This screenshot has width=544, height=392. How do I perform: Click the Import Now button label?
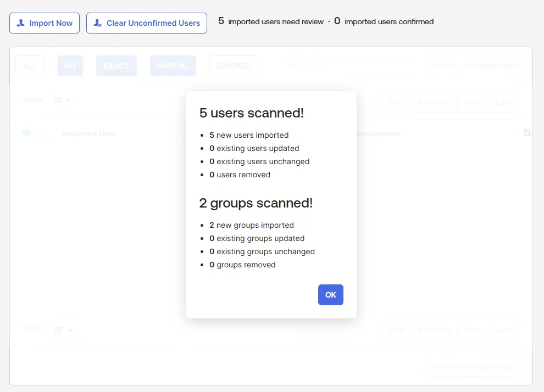click(51, 23)
